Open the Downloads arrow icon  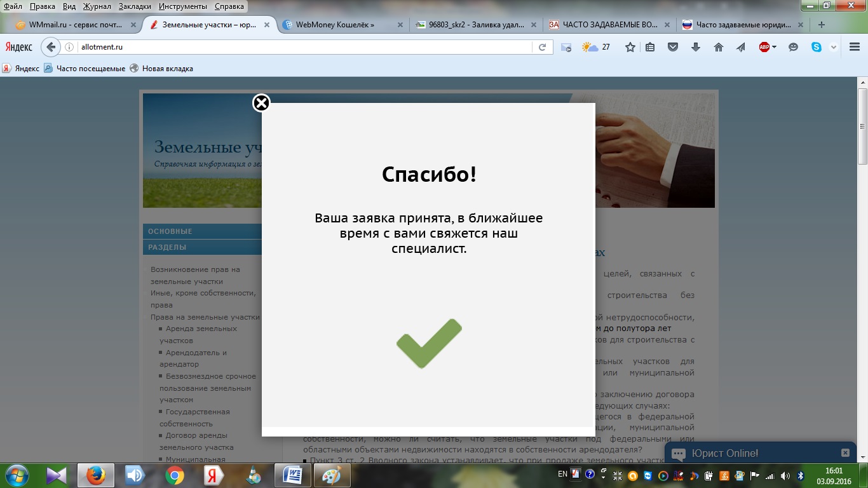[x=696, y=47]
